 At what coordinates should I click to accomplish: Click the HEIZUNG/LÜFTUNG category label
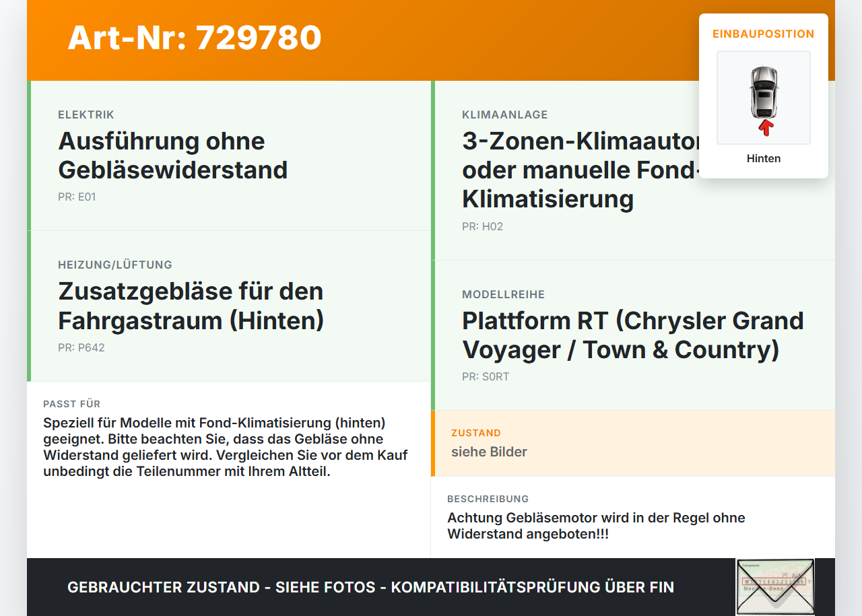pos(115,265)
